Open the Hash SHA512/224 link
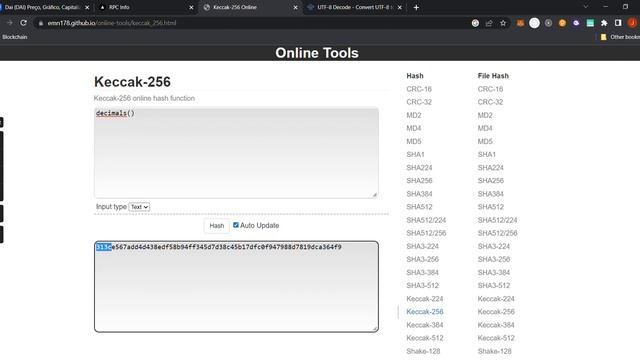The height and width of the screenshot is (360, 640). pyautogui.click(x=426, y=220)
